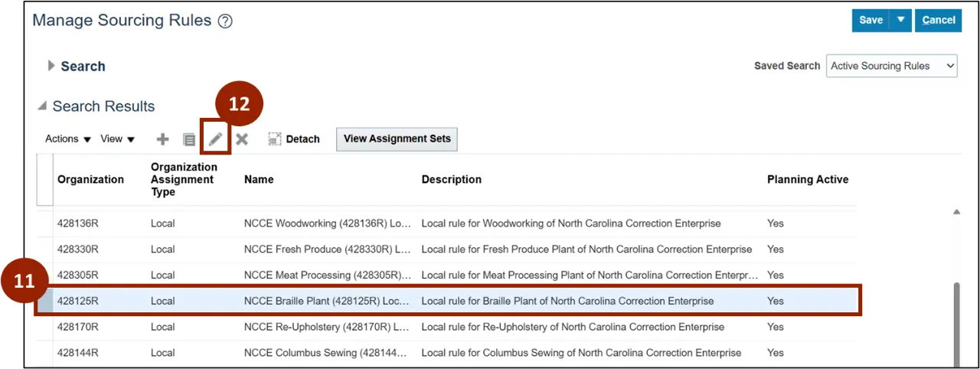Click the Name column header
The image size is (980, 369).
pyautogui.click(x=259, y=179)
